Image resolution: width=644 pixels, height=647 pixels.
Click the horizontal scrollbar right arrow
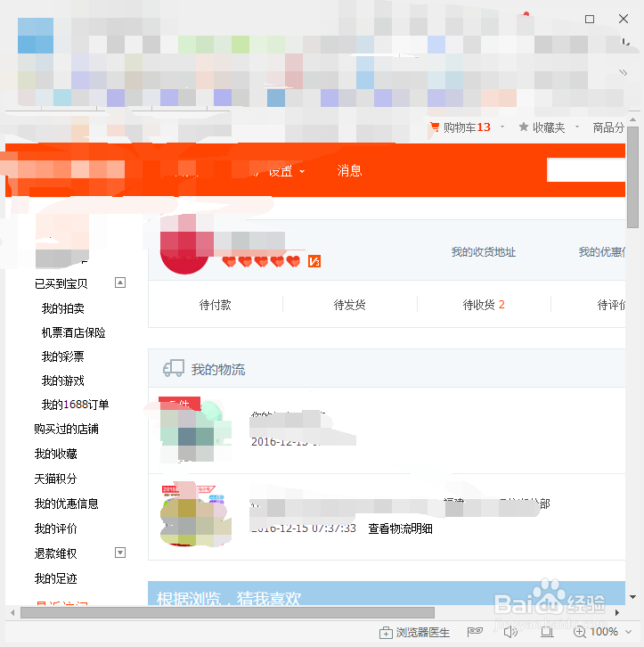click(616, 613)
